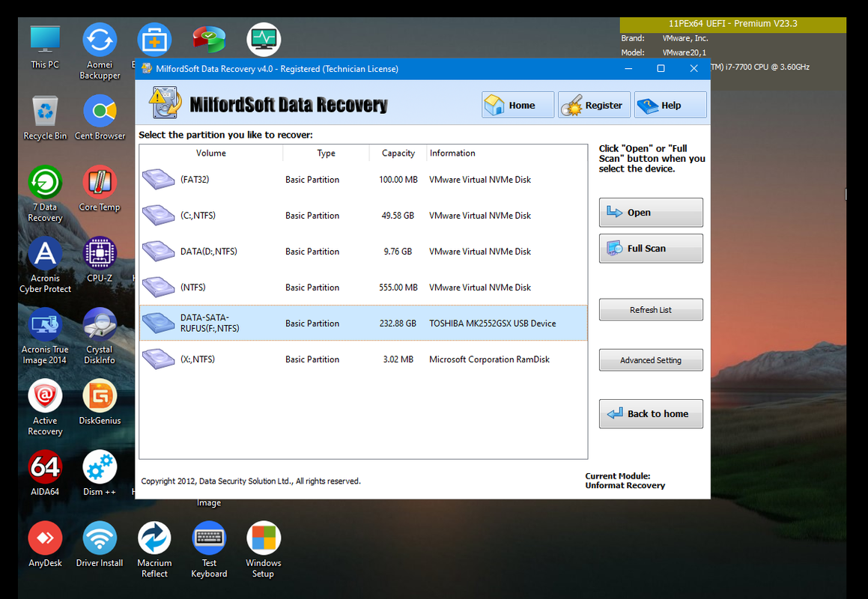This screenshot has width=868, height=599.
Task: Click the Register button
Action: click(595, 105)
